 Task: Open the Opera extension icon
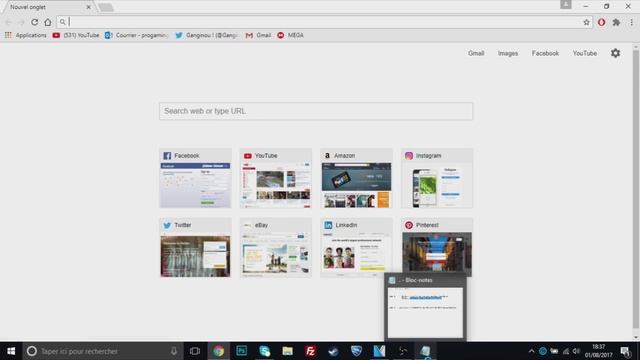click(602, 22)
